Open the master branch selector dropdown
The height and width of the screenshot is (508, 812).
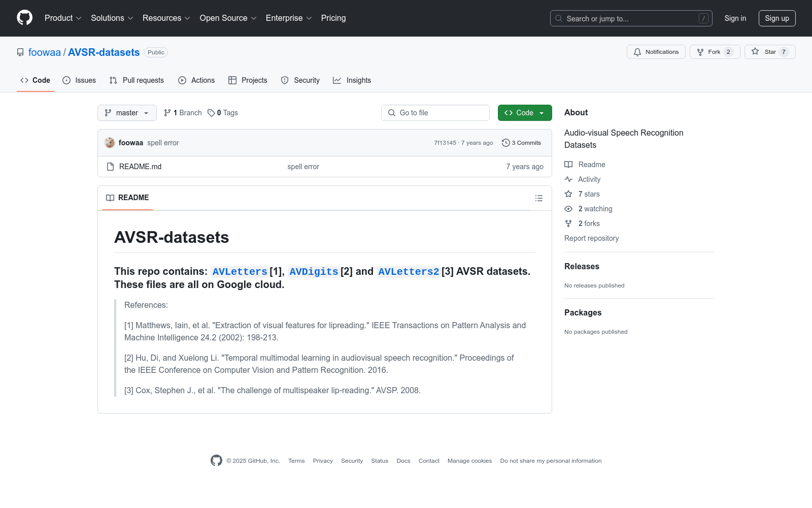127,113
